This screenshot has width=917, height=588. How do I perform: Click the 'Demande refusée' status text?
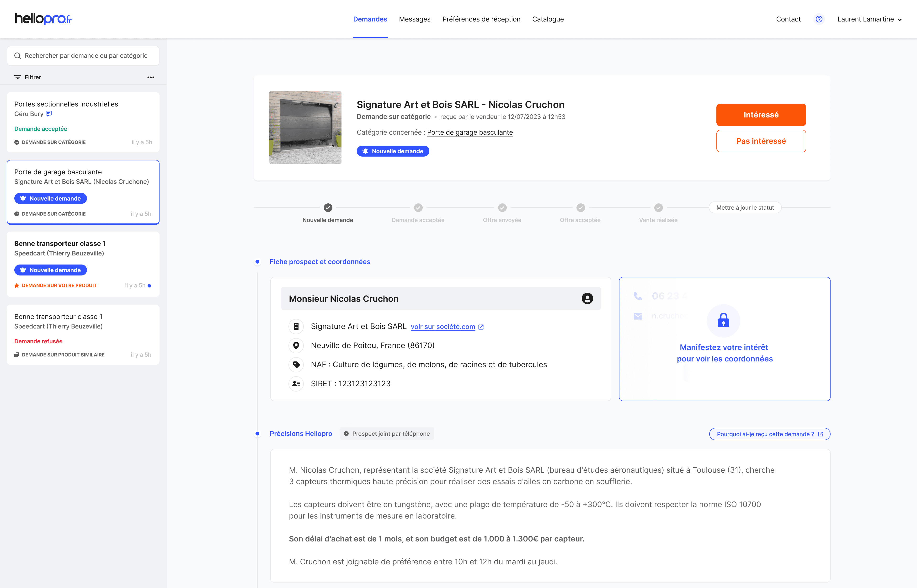tap(38, 341)
